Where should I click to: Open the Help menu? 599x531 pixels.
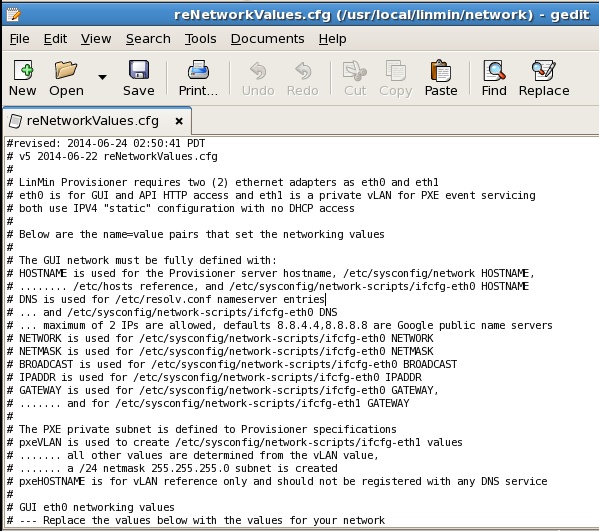point(333,39)
